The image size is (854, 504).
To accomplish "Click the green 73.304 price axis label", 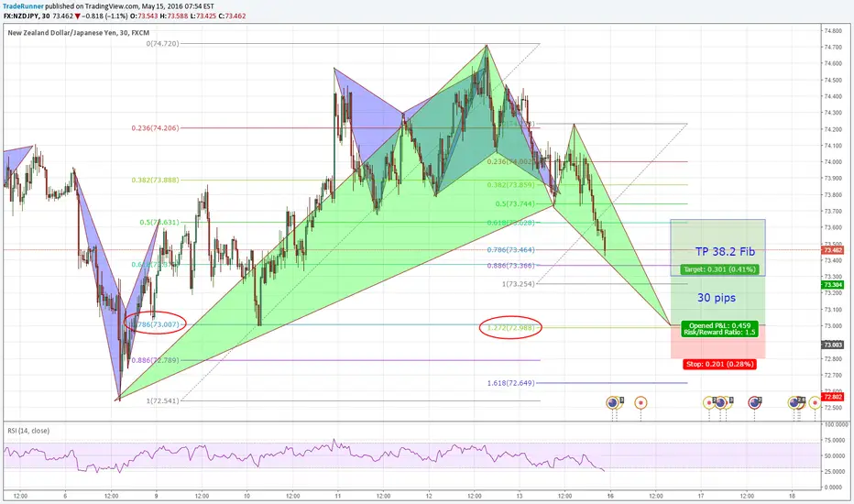I will click(833, 285).
